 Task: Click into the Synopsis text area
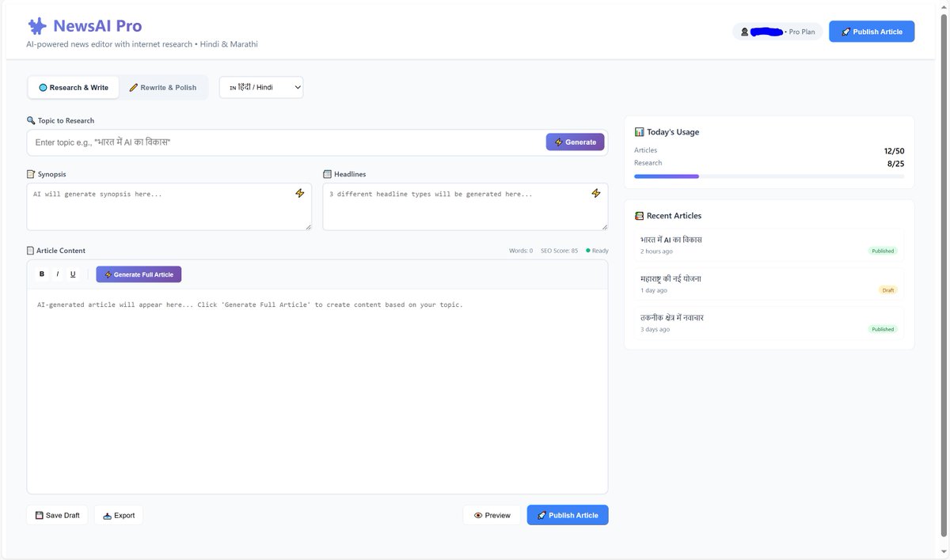169,206
